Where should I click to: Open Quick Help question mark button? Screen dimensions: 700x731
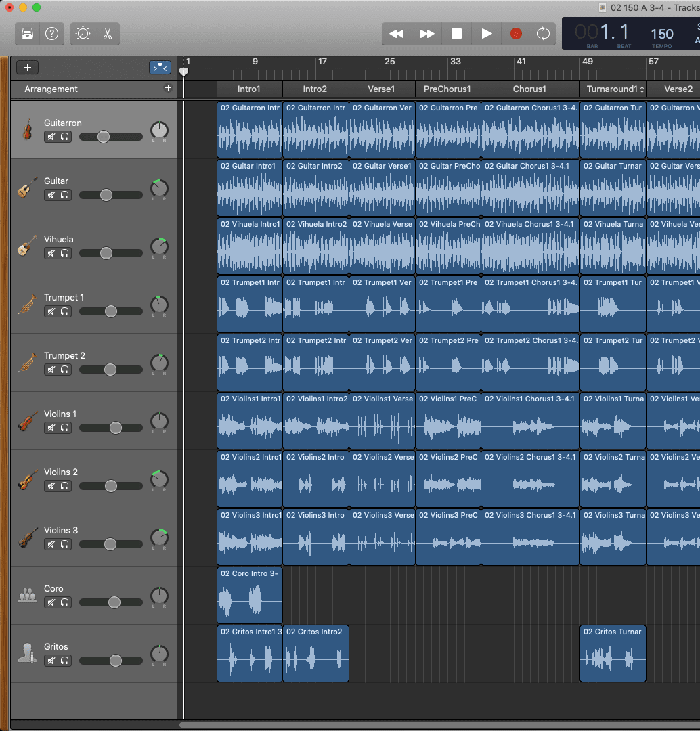click(51, 34)
